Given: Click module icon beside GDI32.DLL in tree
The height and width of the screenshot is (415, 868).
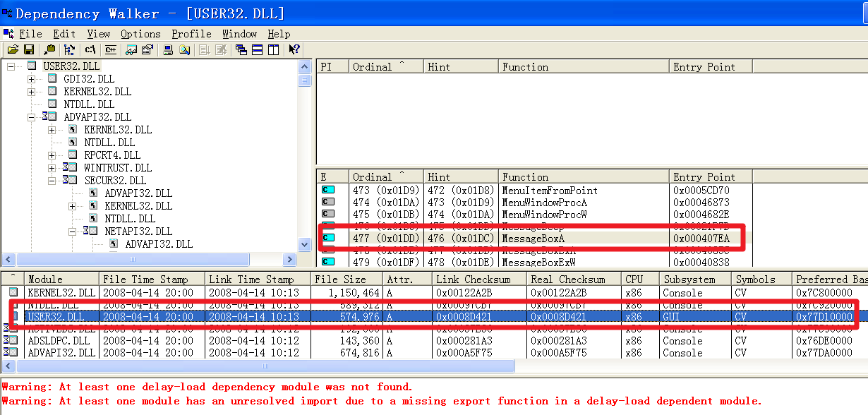Looking at the screenshot, I should (52, 78).
